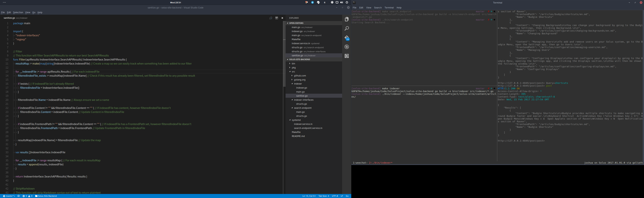644x198 pixels.
Task: Click the Telegram tray icon in the top panel
Action: 312,3
